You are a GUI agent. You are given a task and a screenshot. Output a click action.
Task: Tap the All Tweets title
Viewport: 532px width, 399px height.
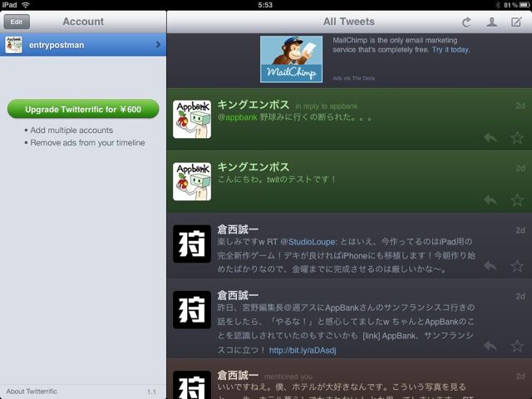pos(349,22)
